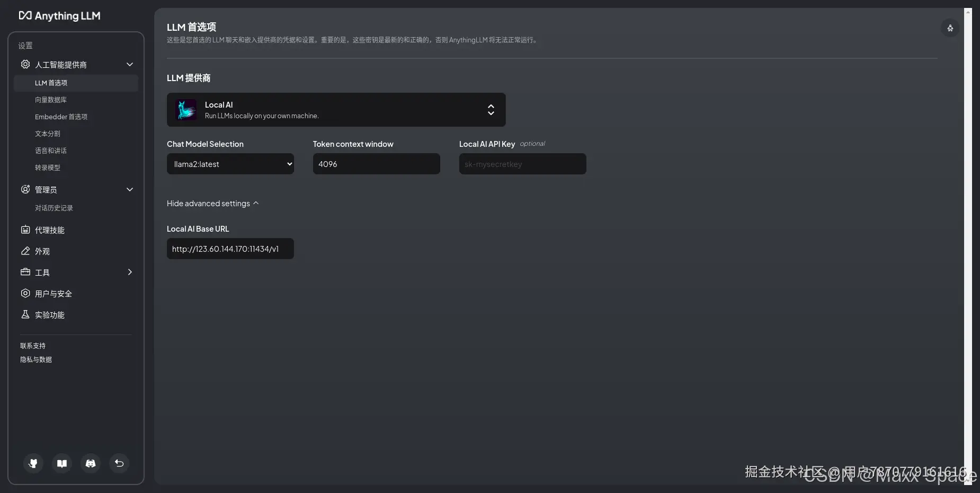Focus the Token context window field

tap(377, 164)
